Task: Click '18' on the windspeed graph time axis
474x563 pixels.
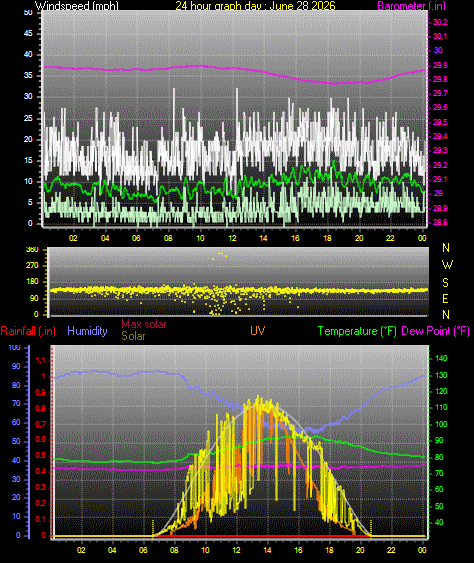Action: (x=327, y=238)
